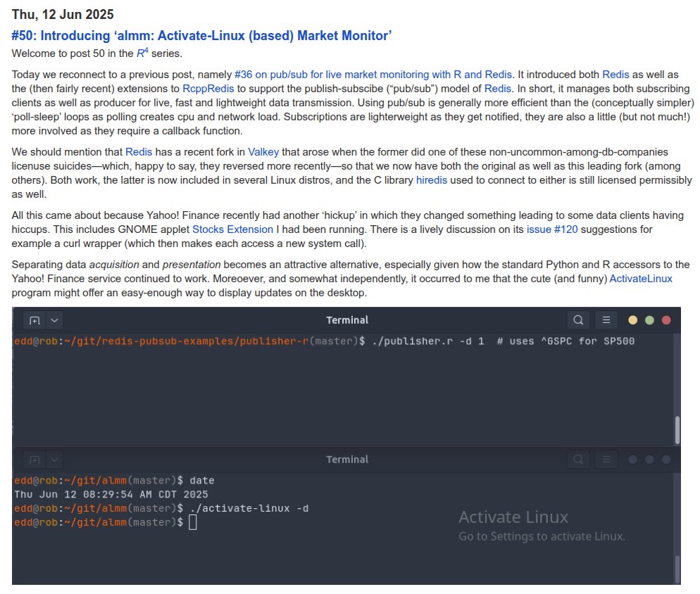Click the 'Thu, 12 Jun 2025' date heading
The height and width of the screenshot is (594, 700).
coord(63,14)
